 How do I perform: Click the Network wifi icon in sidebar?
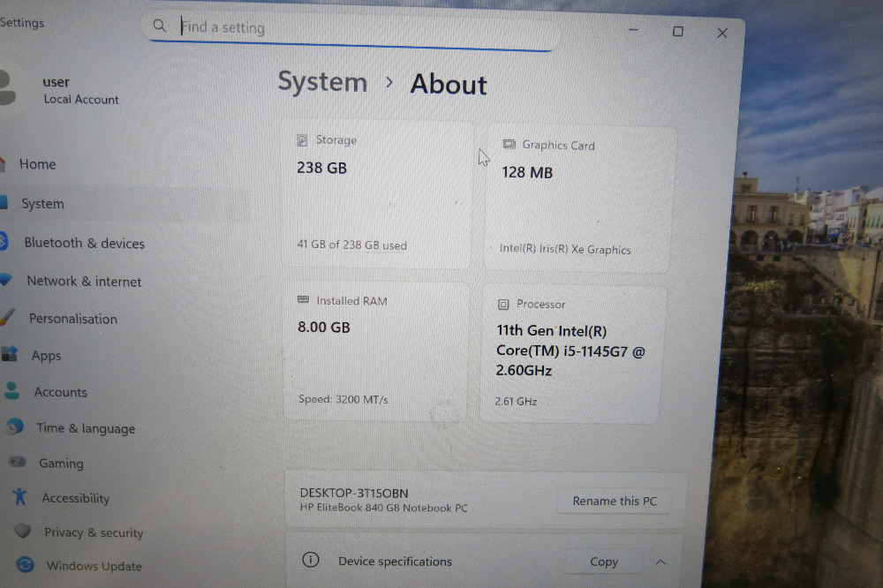point(5,279)
